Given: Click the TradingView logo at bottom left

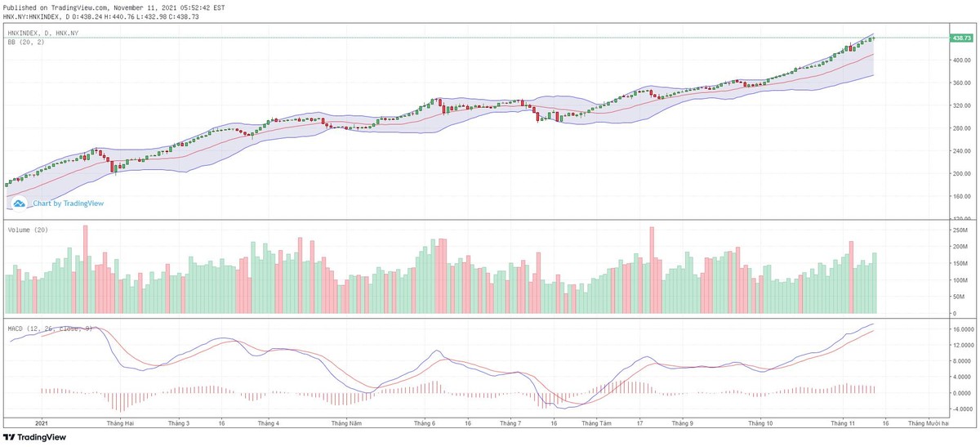Looking at the screenshot, I should pos(33,437).
